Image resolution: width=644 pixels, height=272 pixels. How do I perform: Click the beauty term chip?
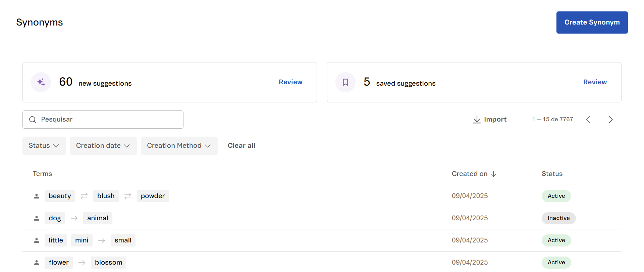coord(60,196)
